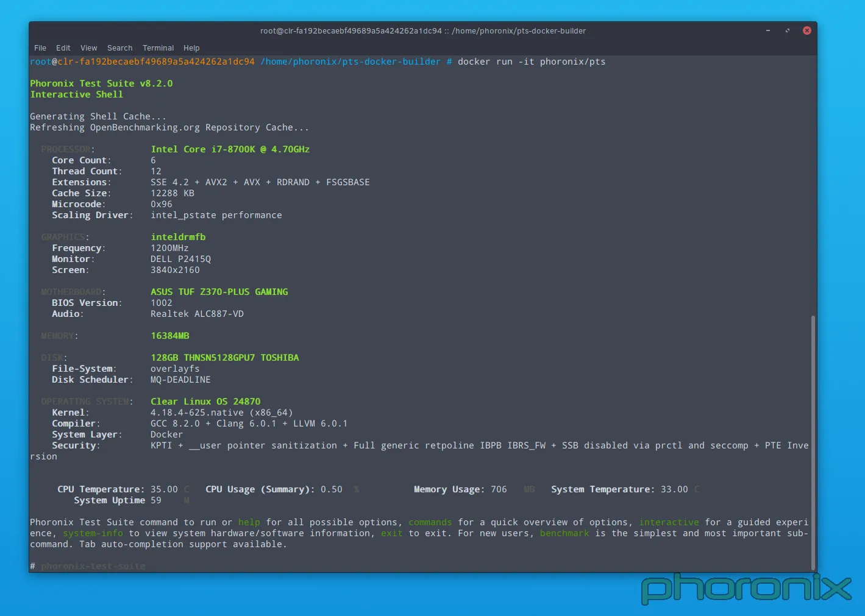Click the '1200MHz' frequency value
Viewport: 865px width, 616px height.
pos(169,248)
